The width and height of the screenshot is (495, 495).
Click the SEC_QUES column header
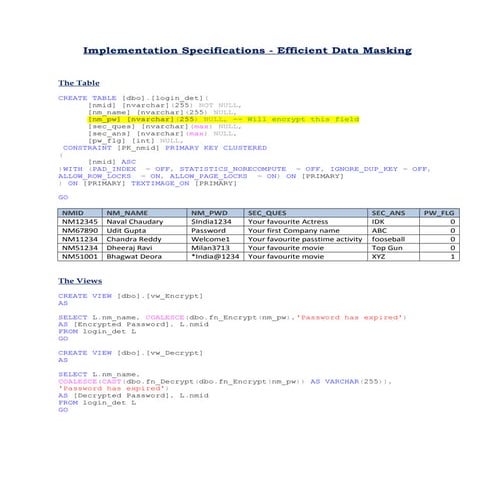click(306, 213)
